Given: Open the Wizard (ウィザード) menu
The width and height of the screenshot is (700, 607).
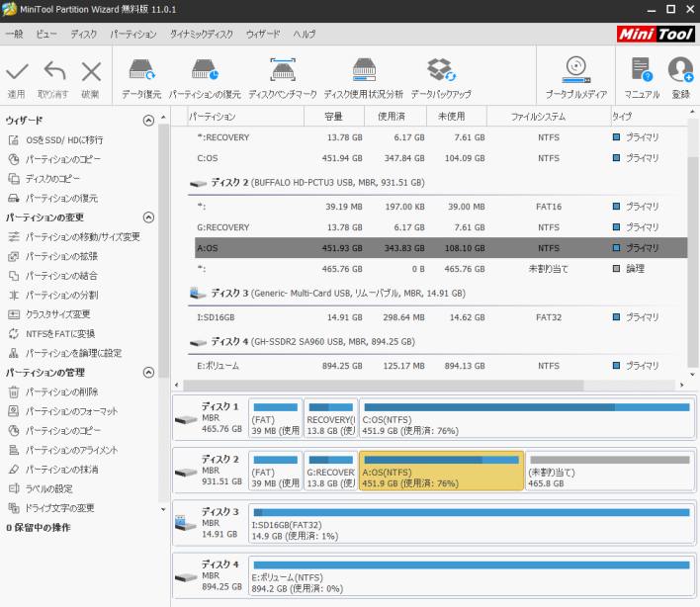Looking at the screenshot, I should (263, 34).
